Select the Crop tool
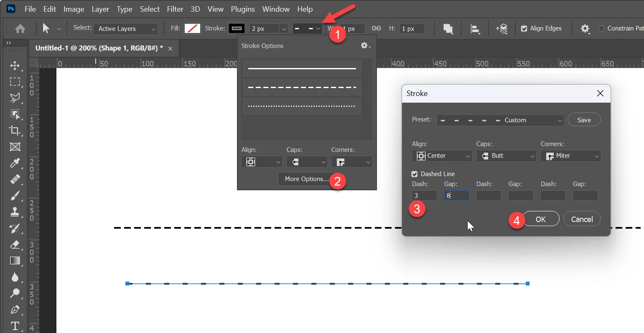This screenshot has width=644, height=333. [15, 130]
